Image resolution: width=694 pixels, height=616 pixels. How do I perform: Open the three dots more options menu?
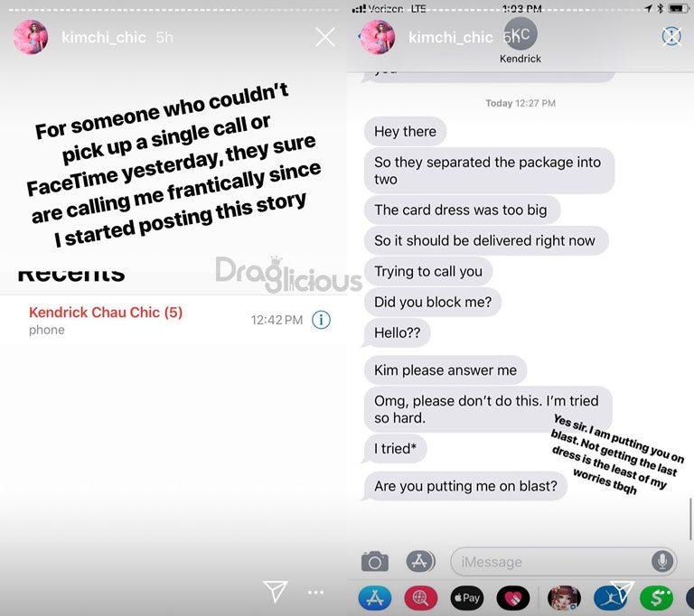315,593
